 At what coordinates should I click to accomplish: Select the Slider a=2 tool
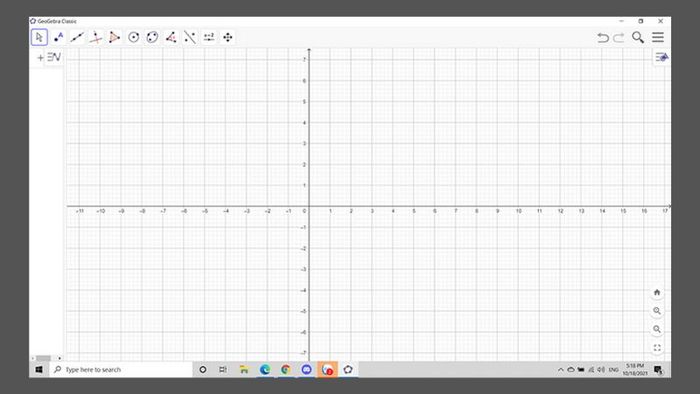coord(209,37)
